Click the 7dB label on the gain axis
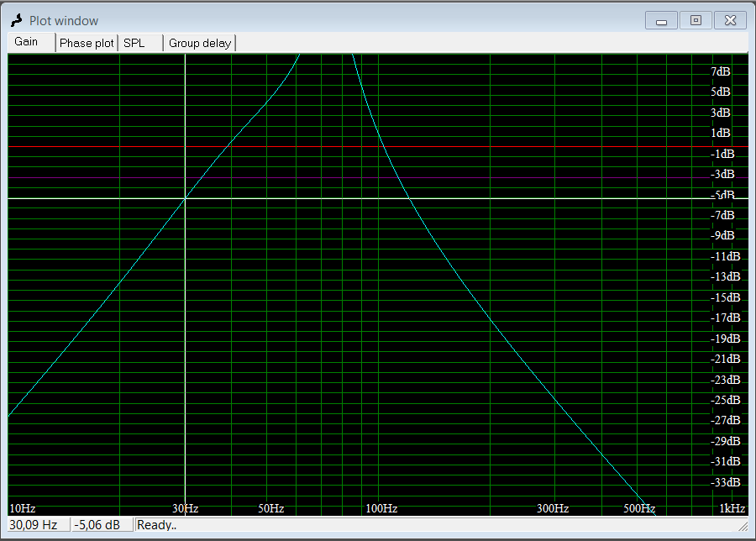756x541 pixels. [720, 71]
